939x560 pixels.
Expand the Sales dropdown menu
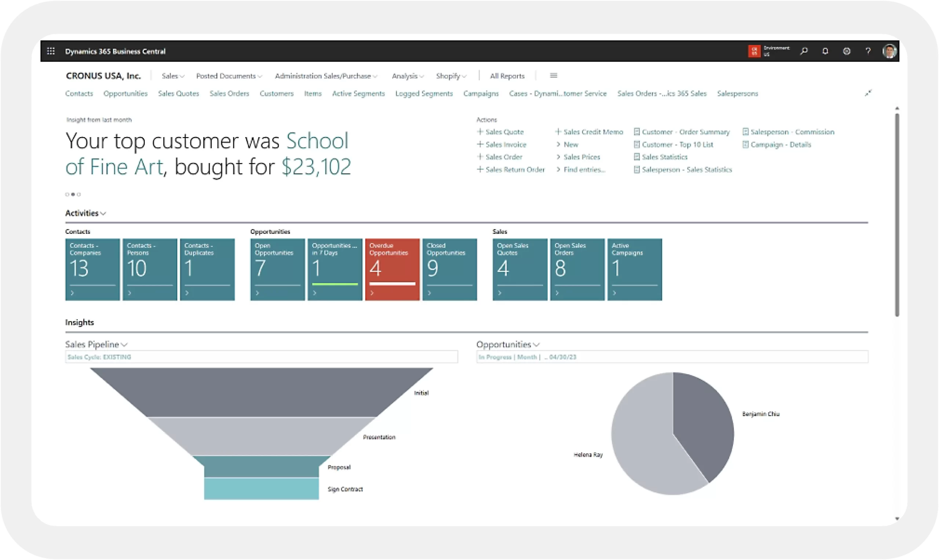[x=172, y=76]
